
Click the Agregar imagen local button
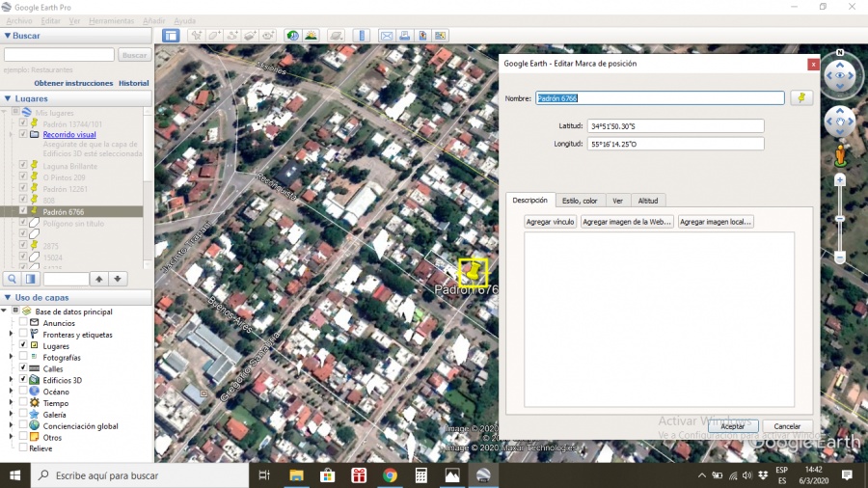[x=716, y=222]
